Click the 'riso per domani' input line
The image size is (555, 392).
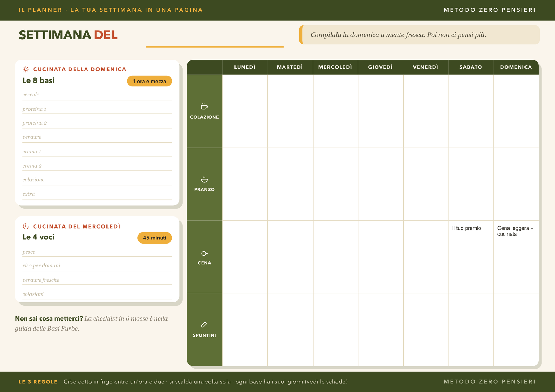[x=97, y=266]
